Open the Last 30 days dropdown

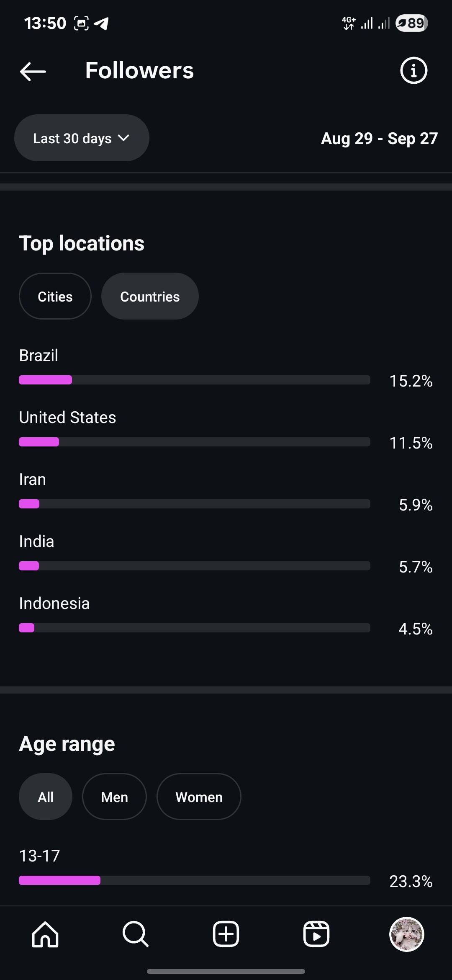point(82,138)
